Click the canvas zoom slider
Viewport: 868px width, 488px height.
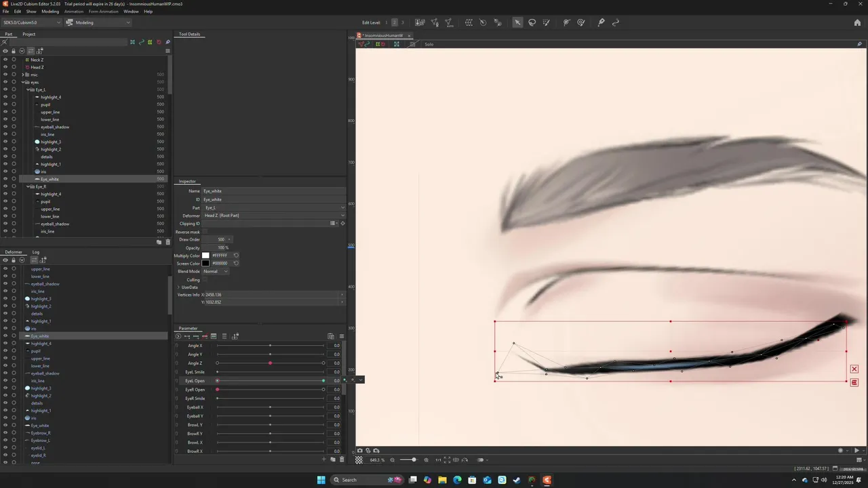tap(408, 460)
